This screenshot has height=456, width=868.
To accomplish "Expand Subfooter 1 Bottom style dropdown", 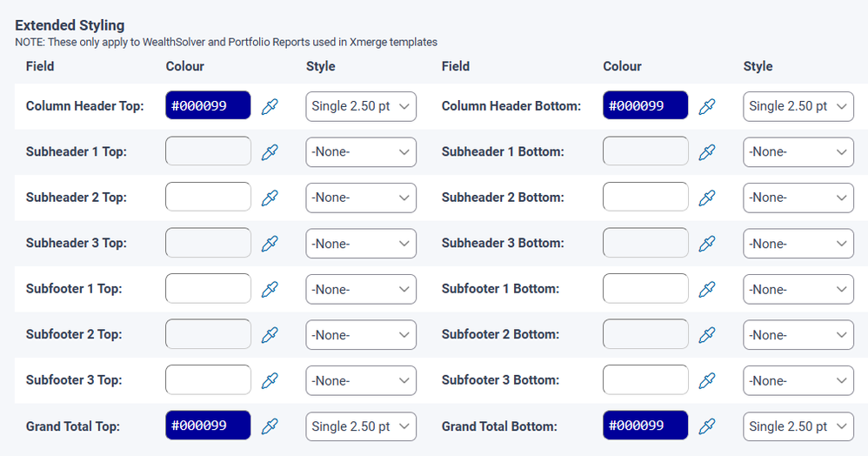I will click(798, 289).
